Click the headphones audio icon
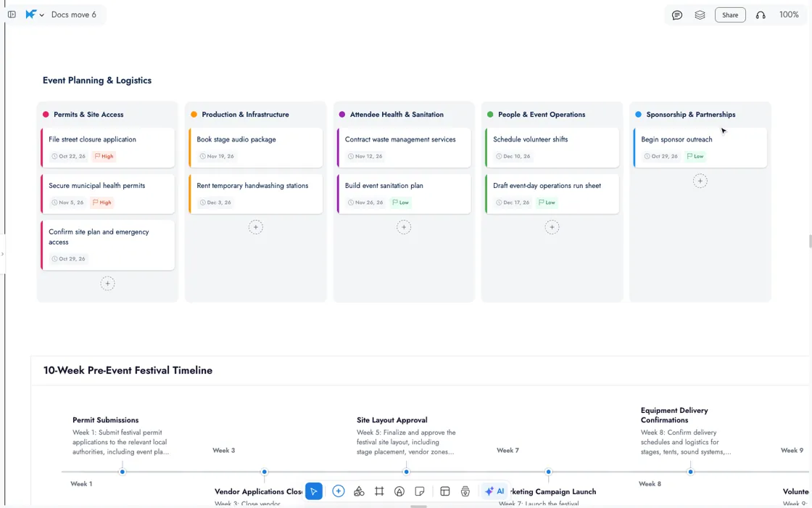The image size is (812, 508). pyautogui.click(x=761, y=15)
